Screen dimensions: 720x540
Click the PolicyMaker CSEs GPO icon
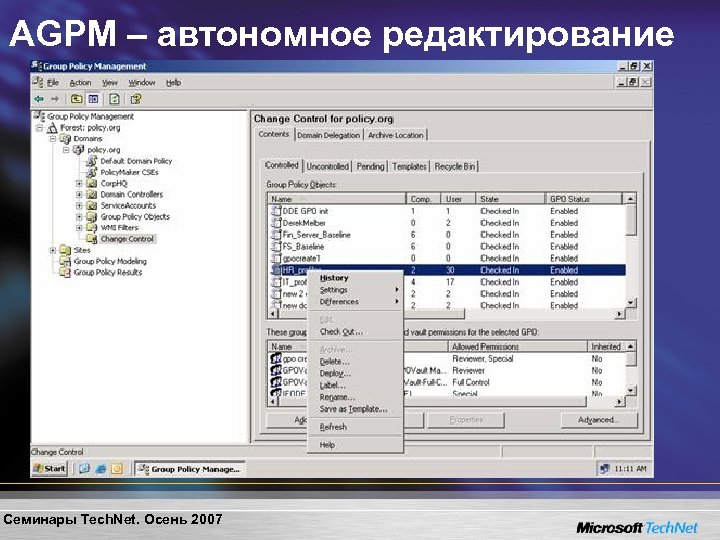coord(92,172)
